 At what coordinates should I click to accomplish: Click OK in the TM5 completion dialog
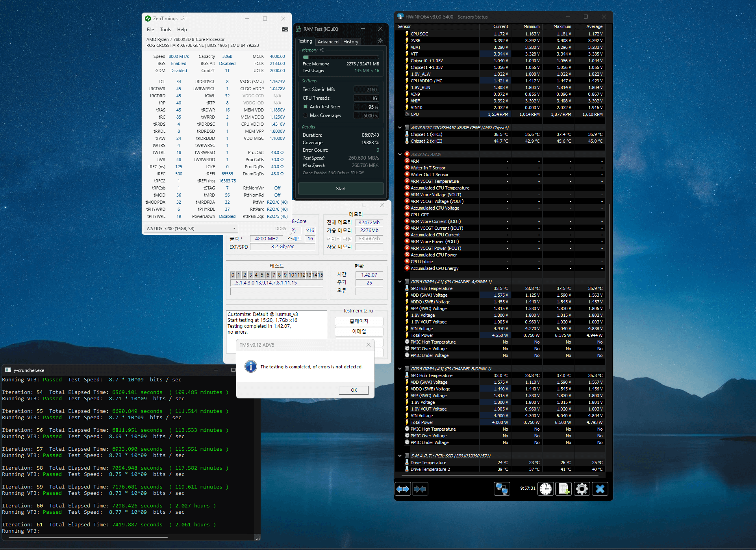(354, 390)
